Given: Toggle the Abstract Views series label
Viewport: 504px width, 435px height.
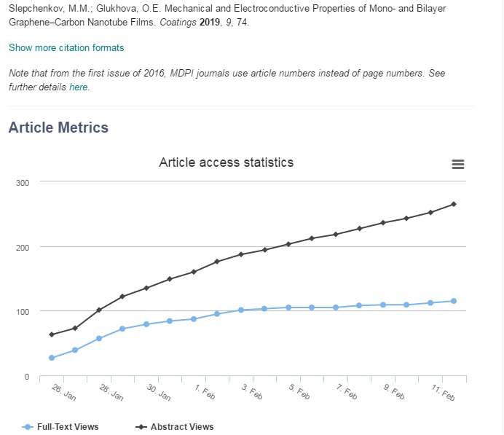Looking at the screenshot, I should click(x=182, y=427).
